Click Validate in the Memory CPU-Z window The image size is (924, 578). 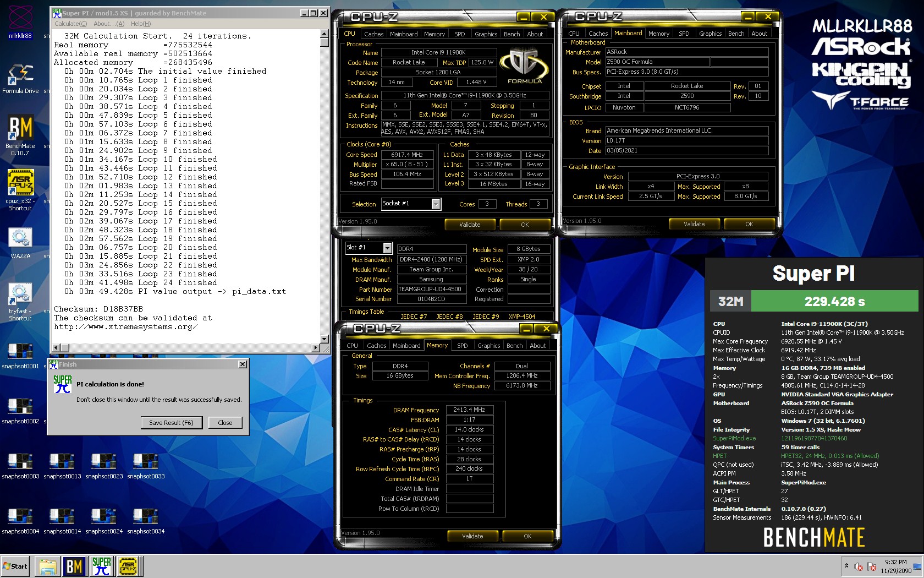pyautogui.click(x=472, y=536)
